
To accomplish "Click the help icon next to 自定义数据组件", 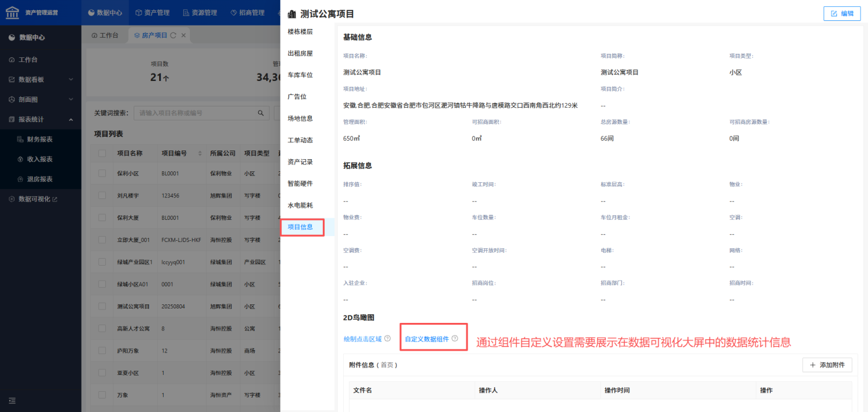I will click(455, 339).
